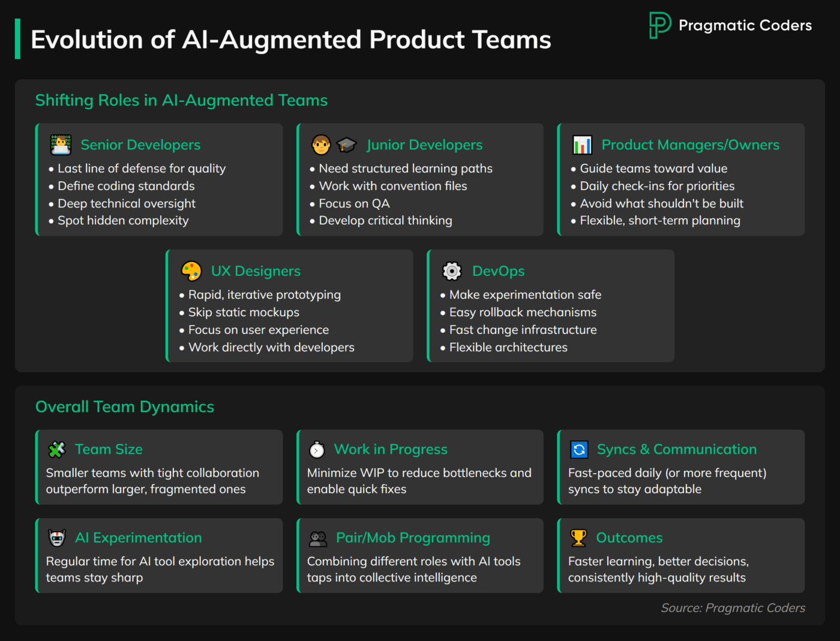This screenshot has width=840, height=641.
Task: Click 'Easy rollback mechanisms' bullet
Action: pos(523,312)
